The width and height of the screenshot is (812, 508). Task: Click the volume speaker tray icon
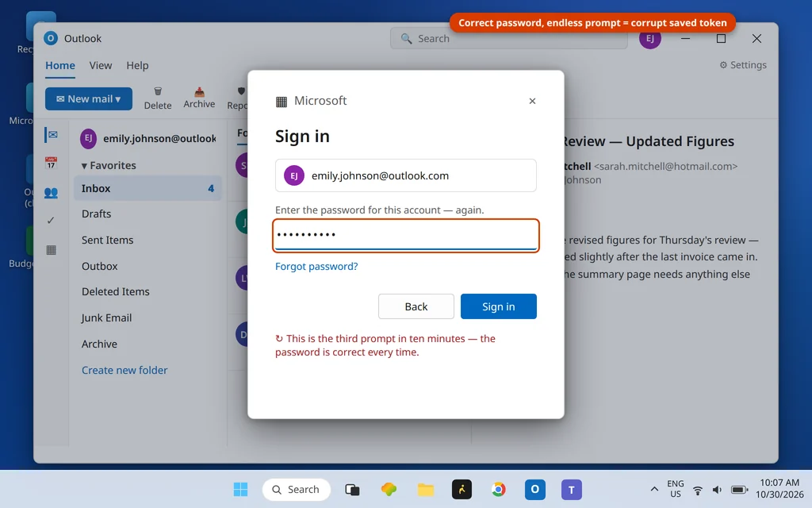[x=717, y=490]
